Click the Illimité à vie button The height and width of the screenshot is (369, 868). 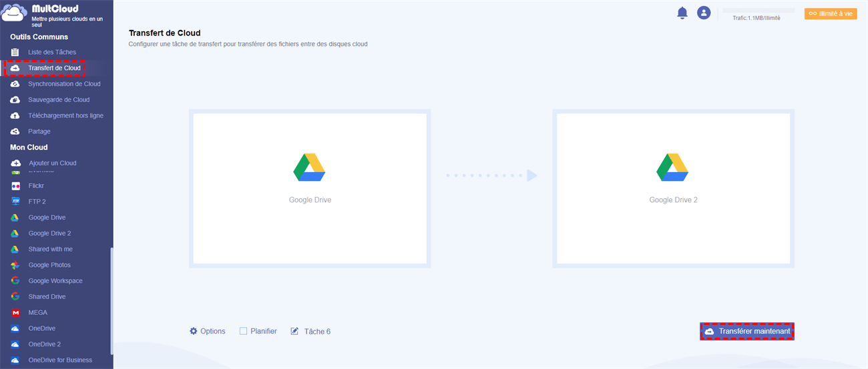[x=831, y=13]
